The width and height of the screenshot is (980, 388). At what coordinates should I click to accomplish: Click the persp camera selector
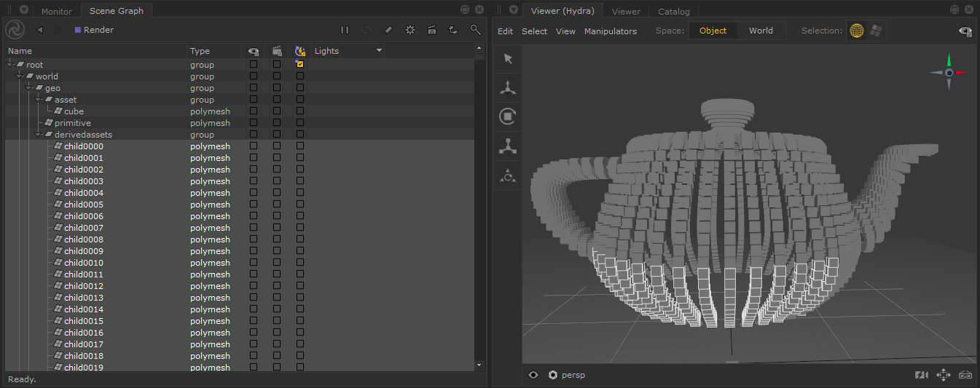[x=573, y=375]
